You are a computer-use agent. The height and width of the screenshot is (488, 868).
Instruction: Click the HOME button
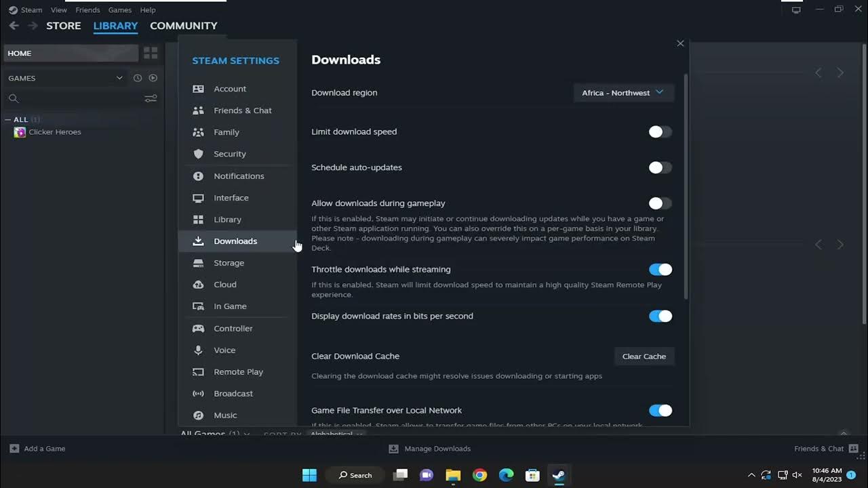(71, 53)
